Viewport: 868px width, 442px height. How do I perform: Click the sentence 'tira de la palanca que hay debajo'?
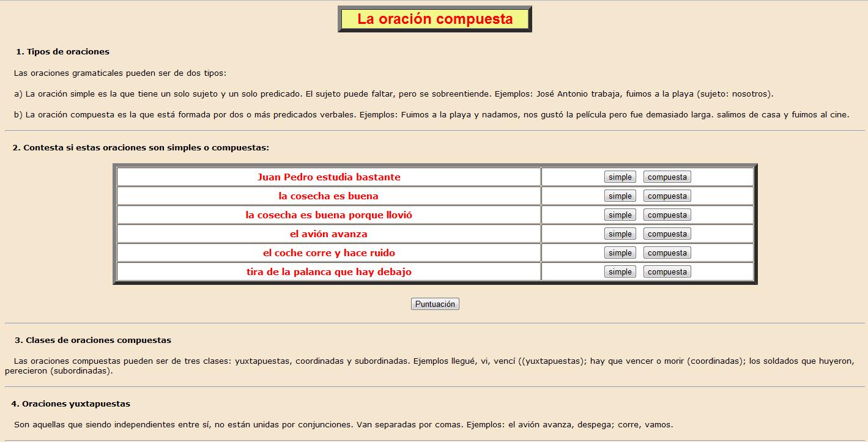pyautogui.click(x=329, y=272)
